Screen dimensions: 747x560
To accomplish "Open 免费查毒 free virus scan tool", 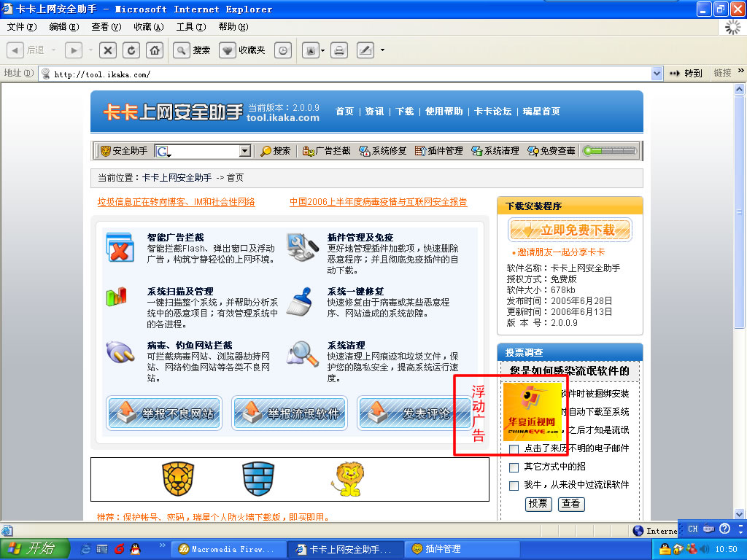I will 551,151.
